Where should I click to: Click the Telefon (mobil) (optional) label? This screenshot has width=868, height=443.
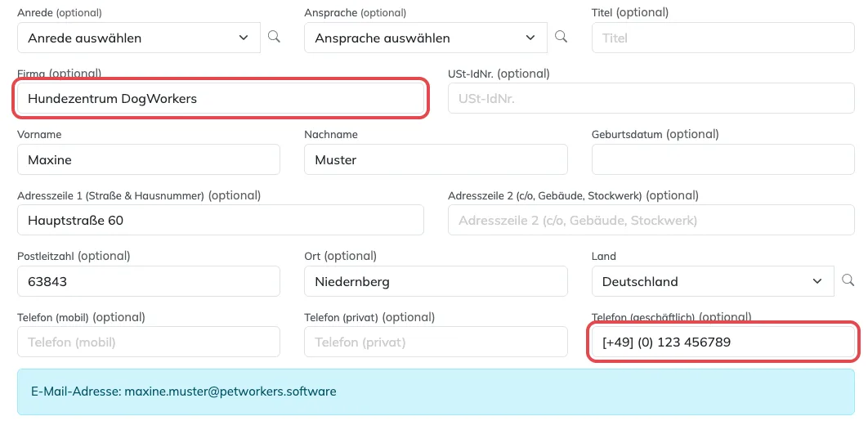82,317
